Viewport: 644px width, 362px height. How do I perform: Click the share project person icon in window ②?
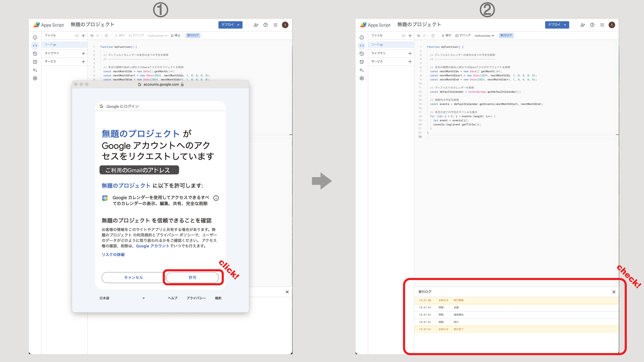click(582, 25)
